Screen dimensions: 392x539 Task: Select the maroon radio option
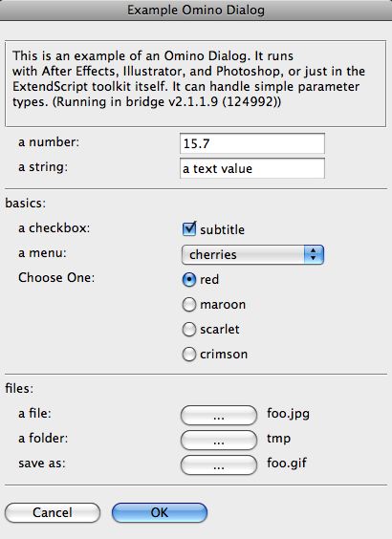point(189,305)
